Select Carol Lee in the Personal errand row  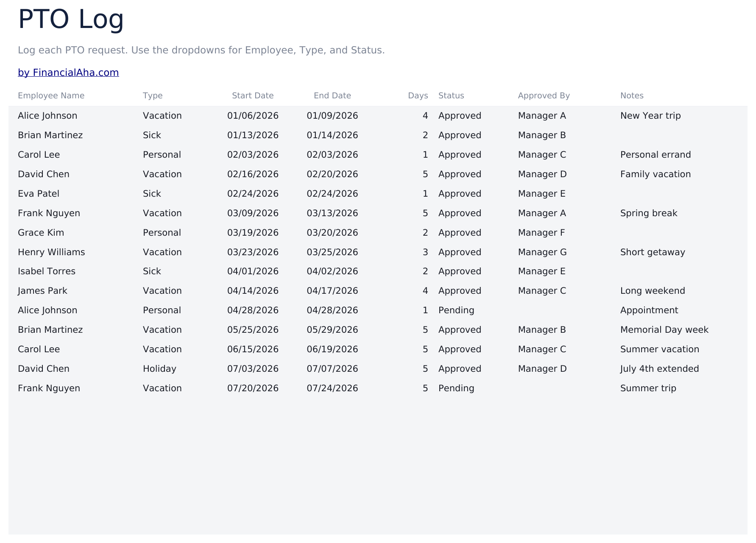point(39,155)
